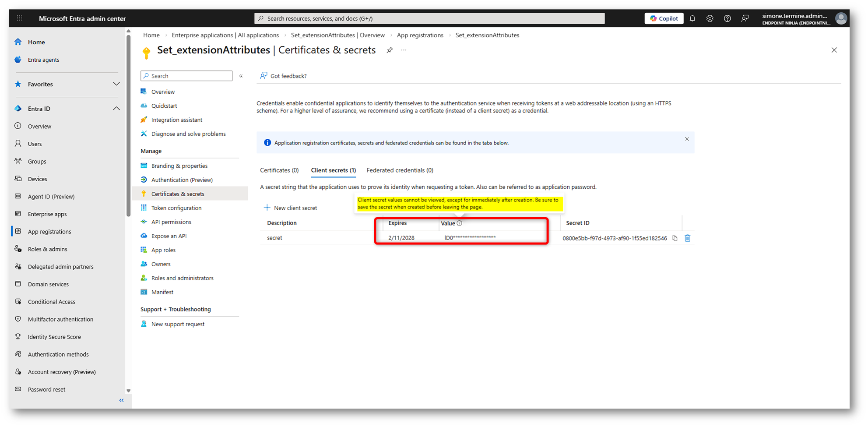This screenshot has width=868, height=427.
Task: Click the Value column info icon
Action: coord(460,223)
